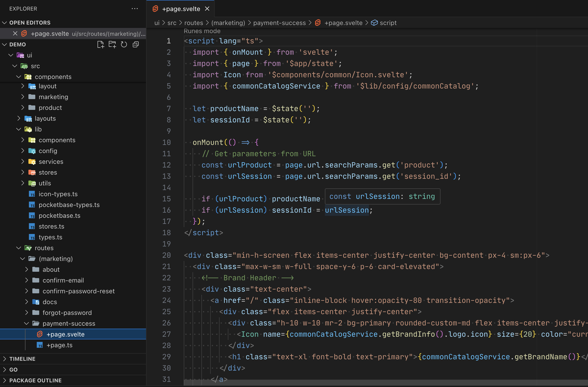Click the Svelte icon beside selected +page.svelte

tap(40, 334)
